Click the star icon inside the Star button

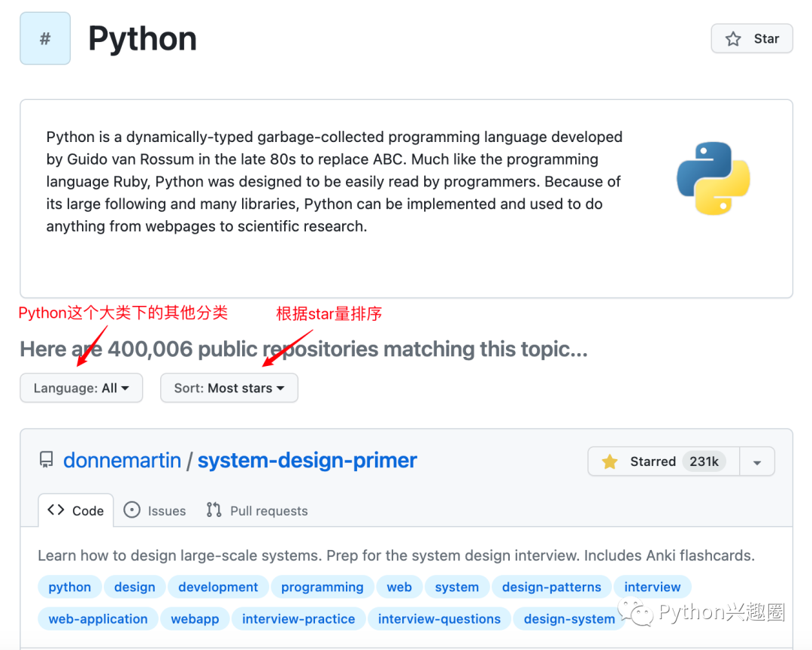[x=732, y=38]
